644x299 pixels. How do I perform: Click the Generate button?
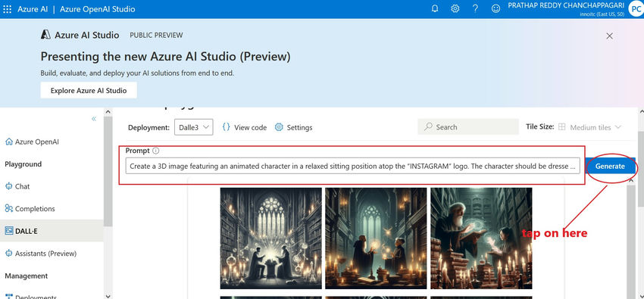tap(610, 166)
